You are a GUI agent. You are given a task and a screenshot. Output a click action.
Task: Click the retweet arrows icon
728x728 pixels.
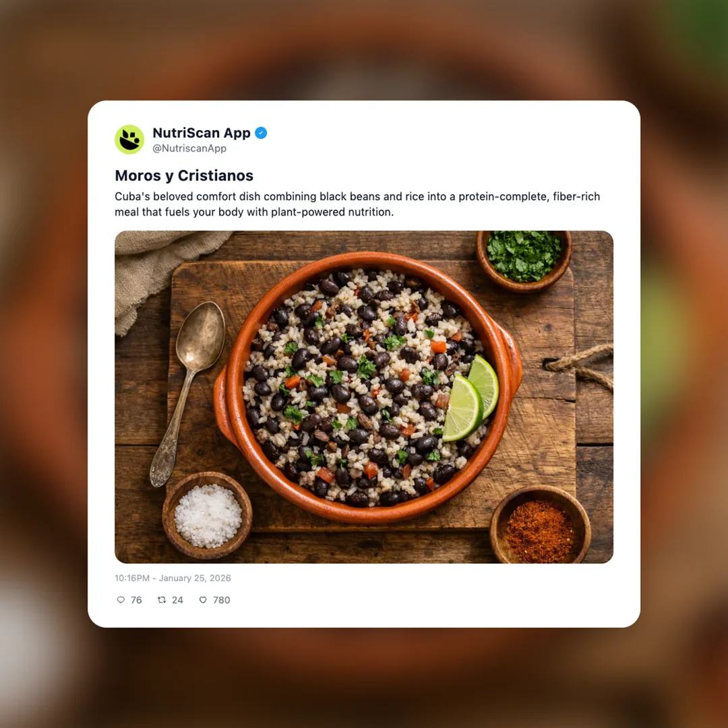(162, 600)
